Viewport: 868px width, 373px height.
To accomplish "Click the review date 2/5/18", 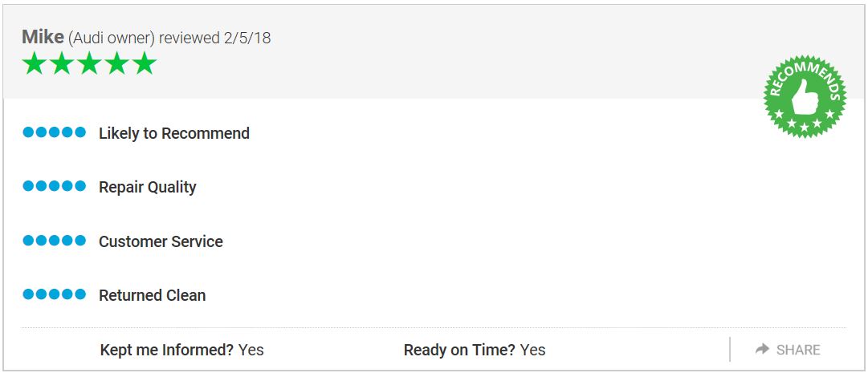I will tap(248, 38).
